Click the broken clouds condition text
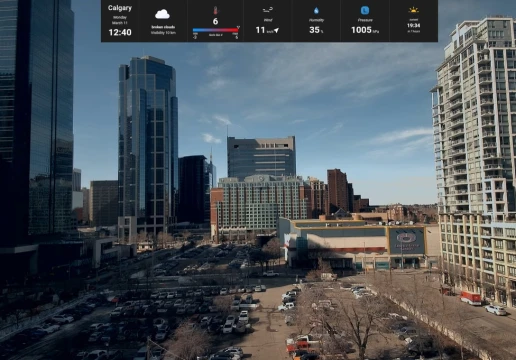The width and height of the screenshot is (516, 360). [x=163, y=27]
